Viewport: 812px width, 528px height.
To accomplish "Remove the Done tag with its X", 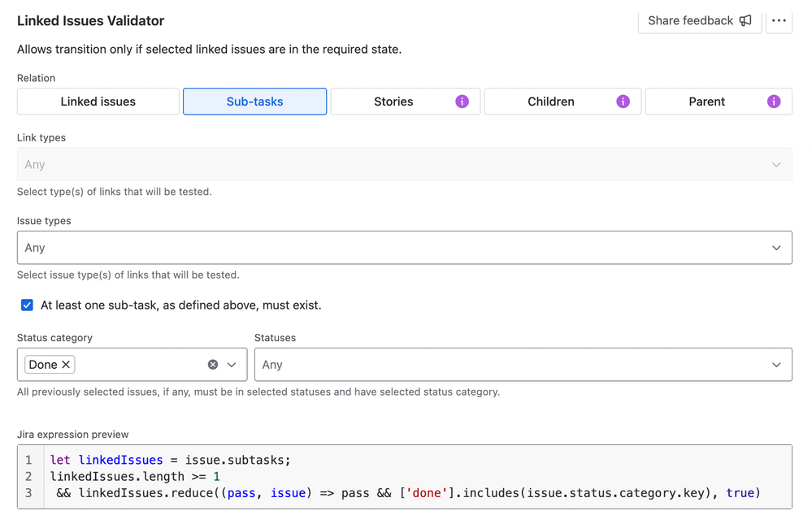I will 67,365.
